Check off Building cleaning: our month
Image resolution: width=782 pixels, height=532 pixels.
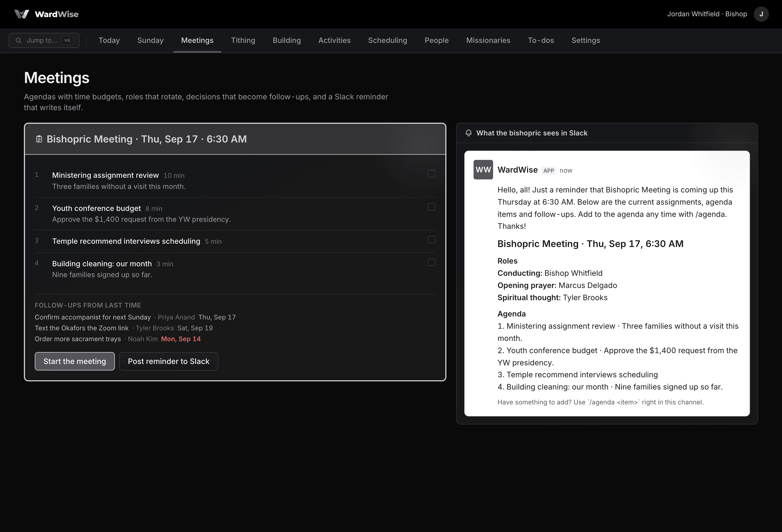click(x=431, y=262)
